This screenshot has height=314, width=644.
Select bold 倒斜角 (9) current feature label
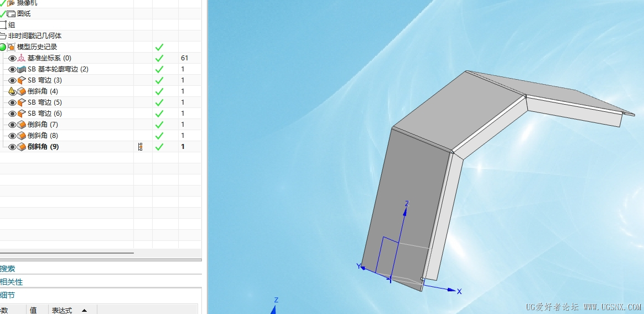coord(43,147)
